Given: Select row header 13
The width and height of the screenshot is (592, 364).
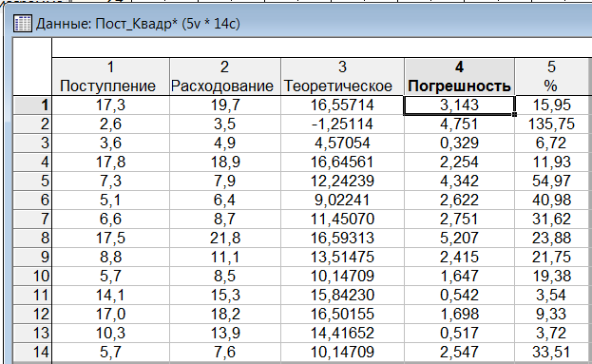Looking at the screenshot, I should pos(32,333).
